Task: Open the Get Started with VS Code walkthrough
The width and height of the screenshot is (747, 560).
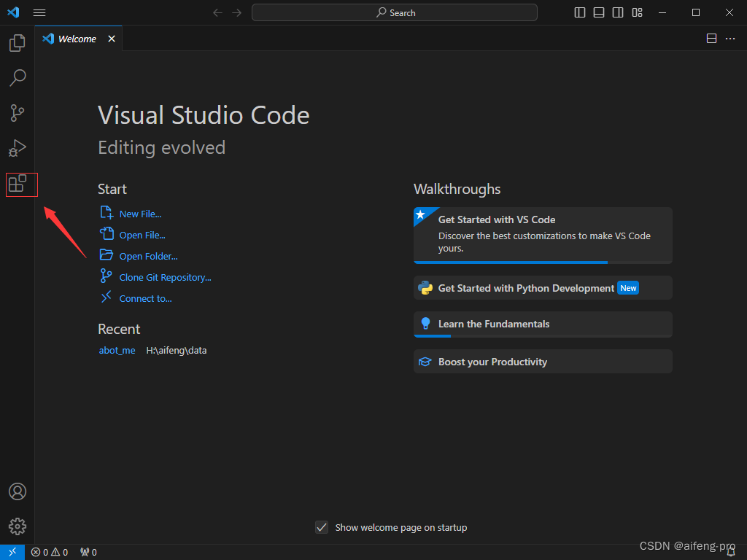Action: 543,236
